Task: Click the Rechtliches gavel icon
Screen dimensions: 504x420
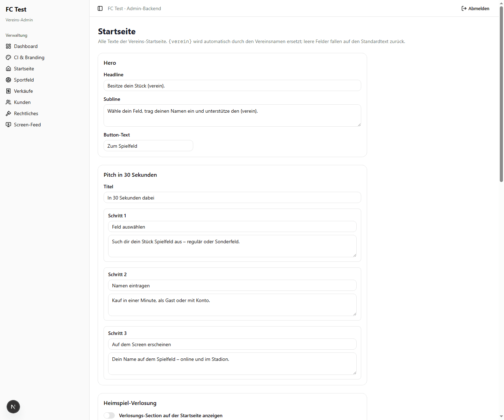Action: [x=8, y=113]
